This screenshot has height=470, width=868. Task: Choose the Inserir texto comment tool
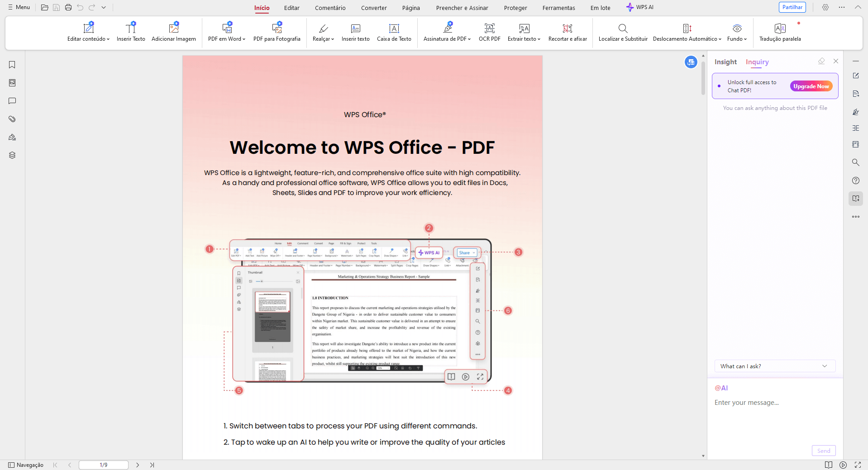pos(356,32)
